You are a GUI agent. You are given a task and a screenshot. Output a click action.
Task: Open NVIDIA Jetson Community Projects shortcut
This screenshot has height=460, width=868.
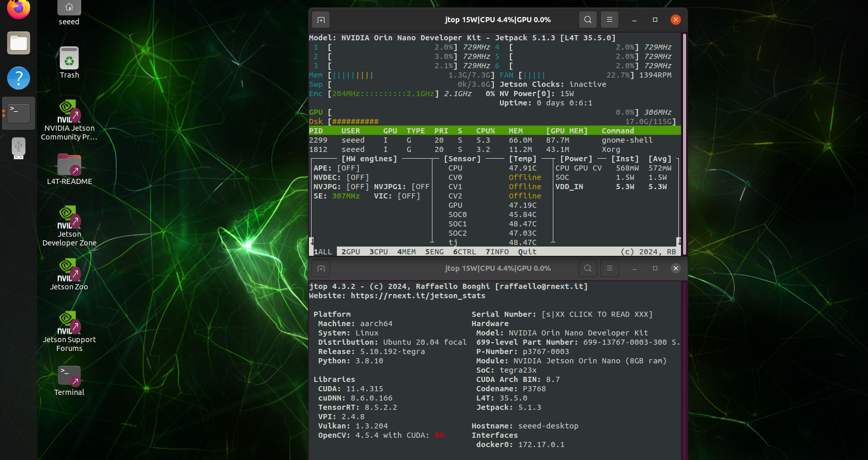(x=69, y=120)
